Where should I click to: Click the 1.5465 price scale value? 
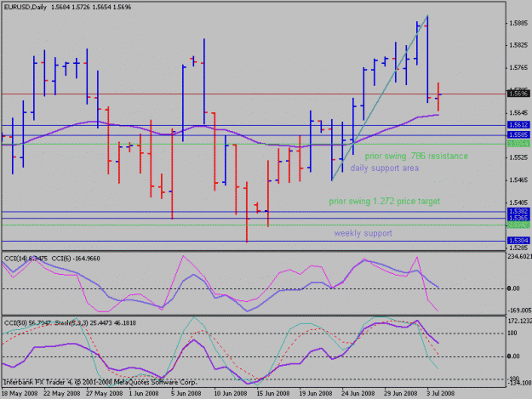pyautogui.click(x=518, y=180)
